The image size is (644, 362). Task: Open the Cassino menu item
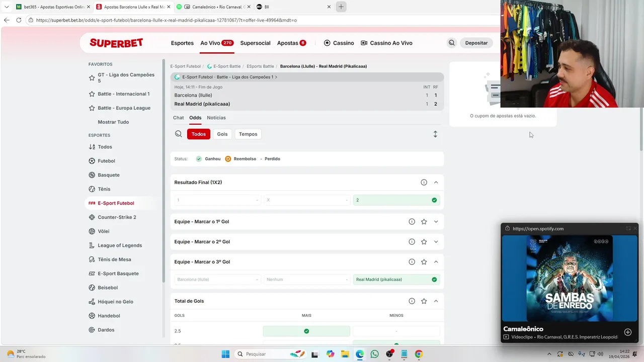coord(339,43)
